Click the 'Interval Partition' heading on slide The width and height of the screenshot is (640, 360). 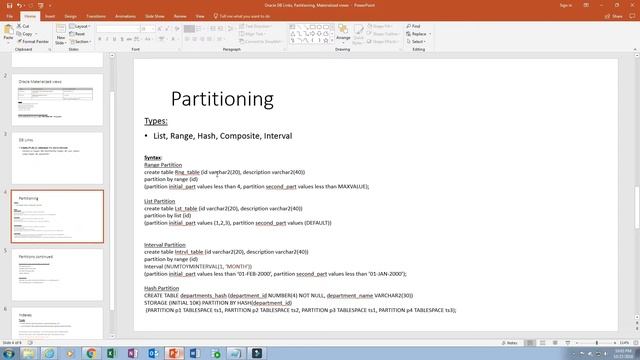pyautogui.click(x=165, y=245)
